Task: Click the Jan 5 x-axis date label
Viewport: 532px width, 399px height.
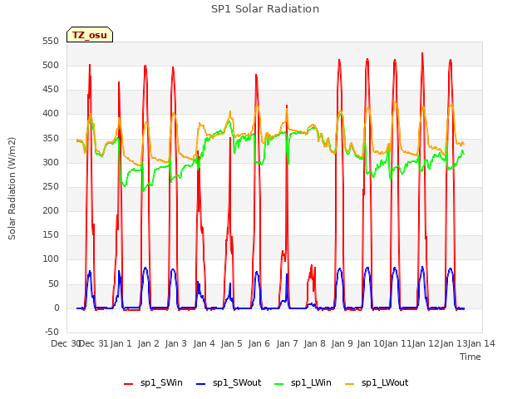Action: point(231,343)
